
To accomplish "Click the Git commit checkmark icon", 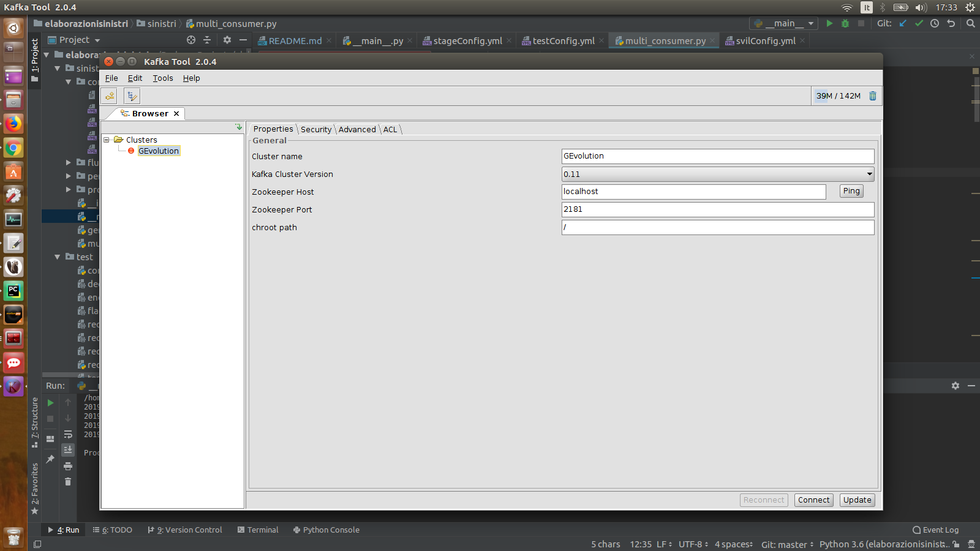I will 919,24.
